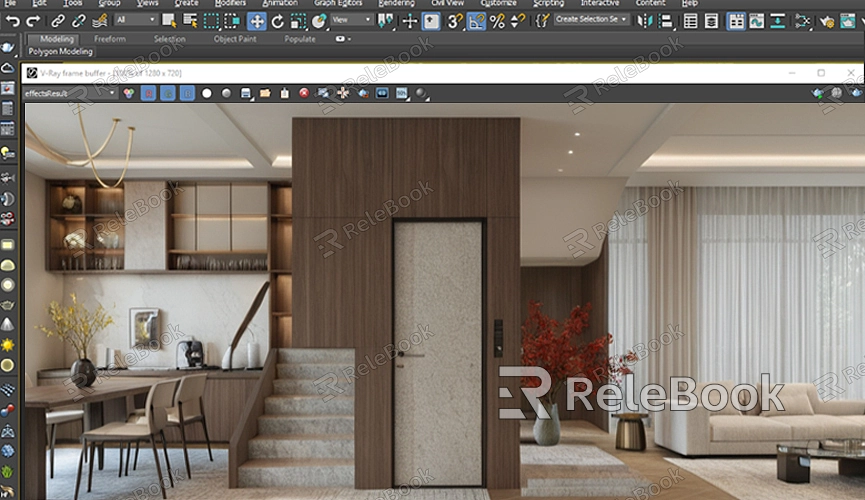Click Use Pivot Point Center icon
The width and height of the screenshot is (865, 500).
point(385,22)
